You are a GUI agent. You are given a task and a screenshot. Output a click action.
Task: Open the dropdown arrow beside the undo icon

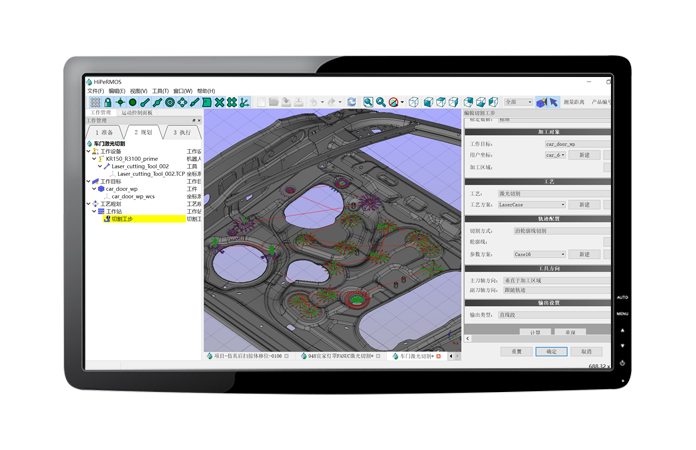322,103
